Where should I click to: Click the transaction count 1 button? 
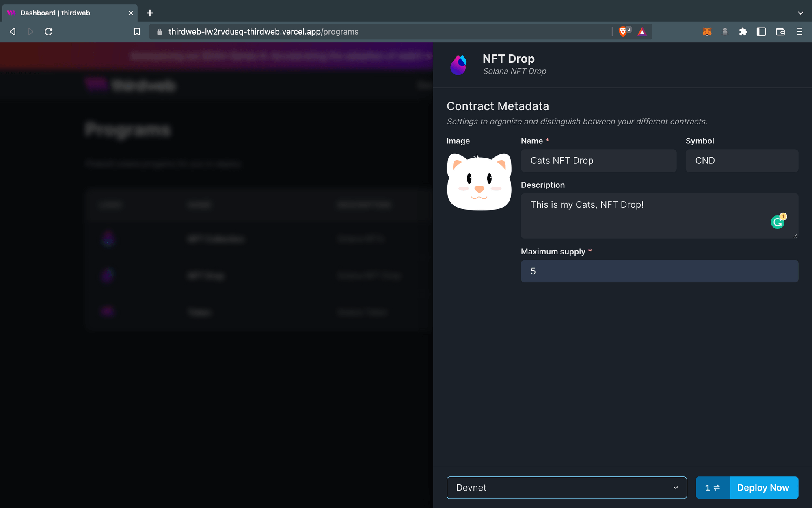click(713, 487)
